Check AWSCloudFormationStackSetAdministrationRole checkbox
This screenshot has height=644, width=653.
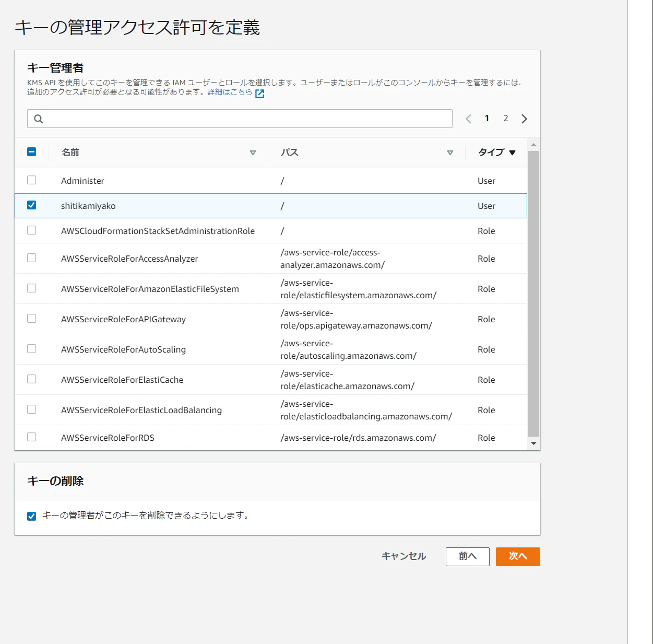point(32,230)
